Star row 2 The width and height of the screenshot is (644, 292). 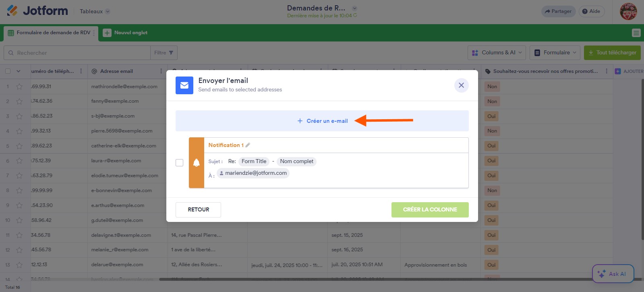pyautogui.click(x=19, y=101)
